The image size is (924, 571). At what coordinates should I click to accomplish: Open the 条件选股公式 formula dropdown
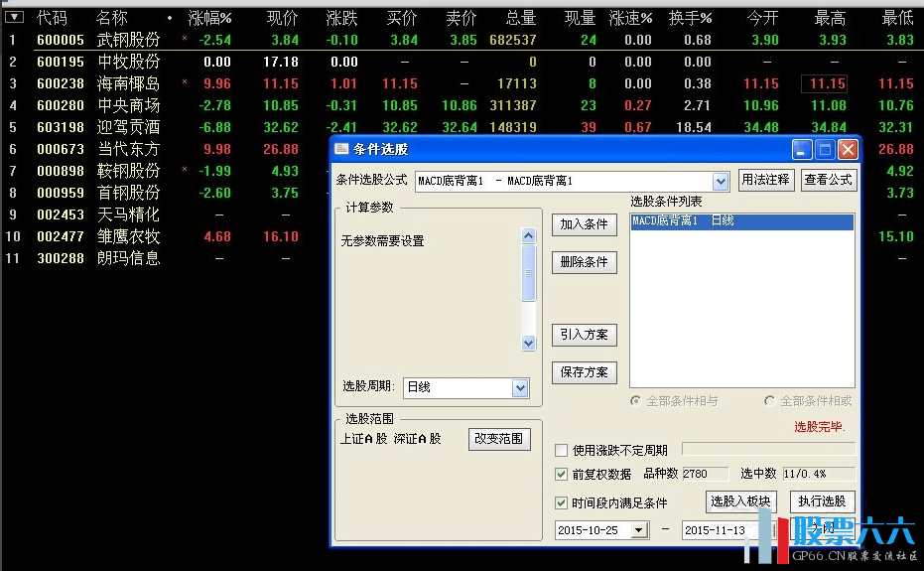(721, 181)
